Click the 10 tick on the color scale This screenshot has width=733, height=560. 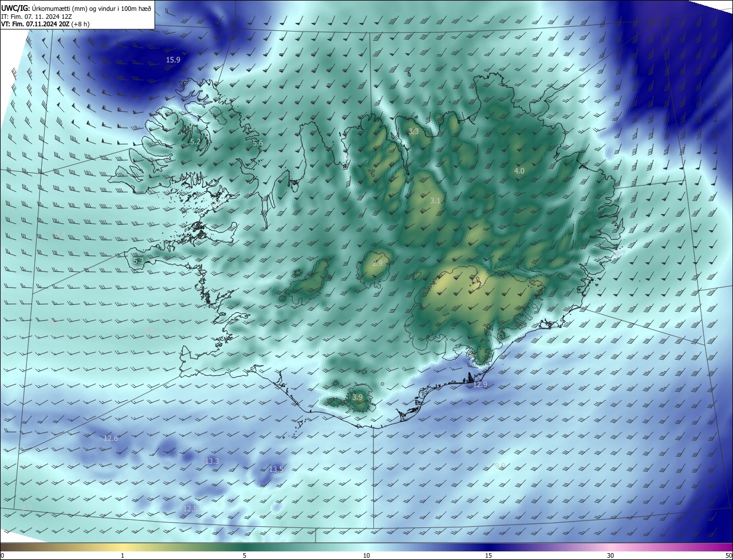(x=366, y=556)
